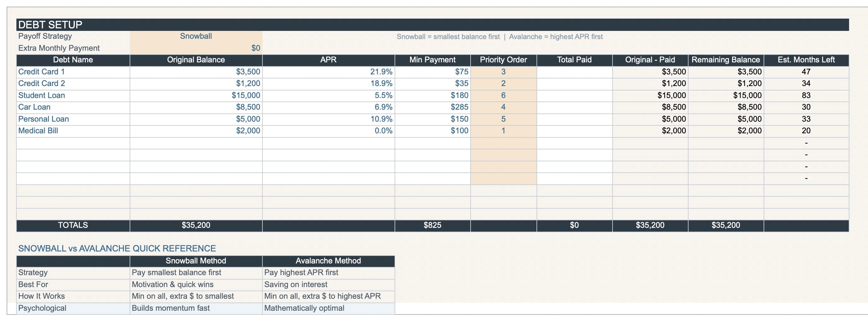
Task: Click the Total Paid column header
Action: tap(574, 60)
